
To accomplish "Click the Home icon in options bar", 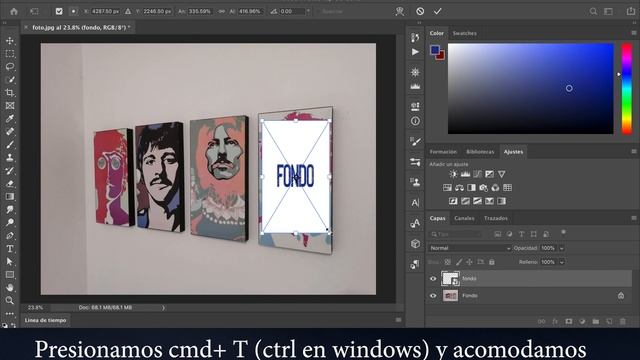I will tap(14, 11).
